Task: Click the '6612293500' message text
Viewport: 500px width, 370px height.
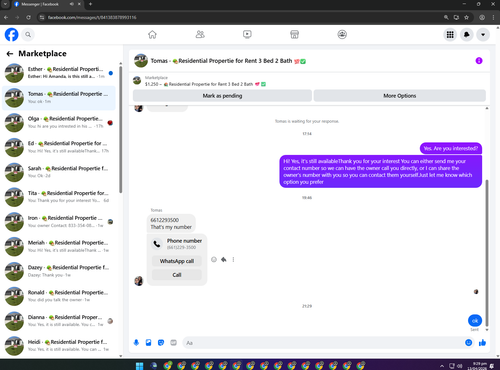Action: [165, 220]
